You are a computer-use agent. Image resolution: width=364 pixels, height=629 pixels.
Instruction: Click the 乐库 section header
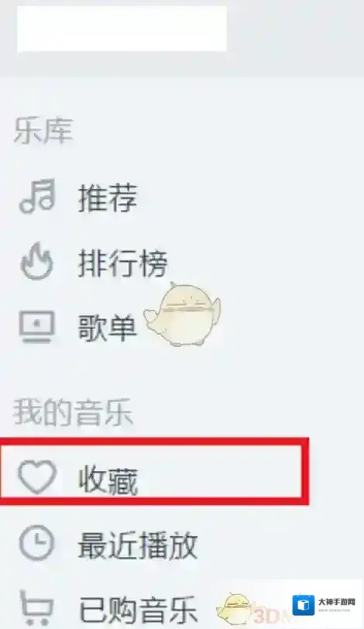pos(43,131)
